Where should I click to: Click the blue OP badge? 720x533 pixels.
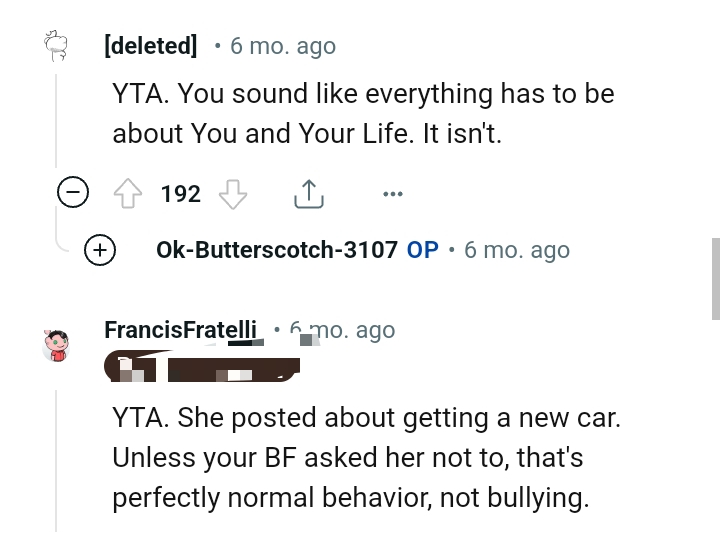coord(422,250)
